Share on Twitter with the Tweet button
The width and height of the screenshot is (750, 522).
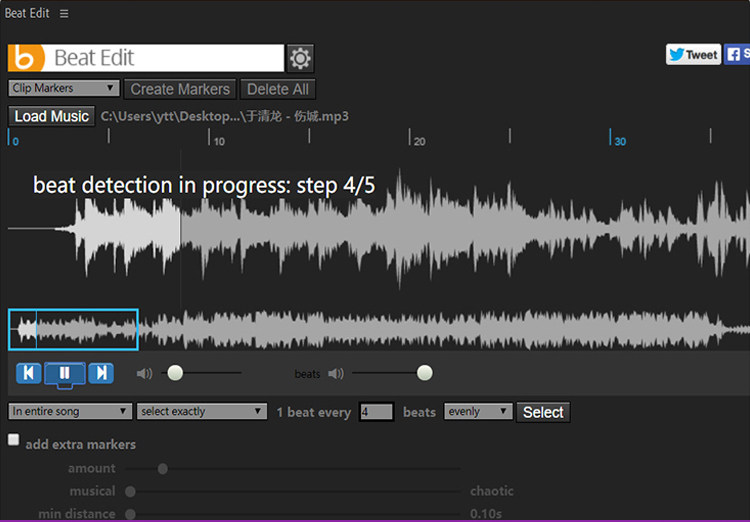click(693, 55)
